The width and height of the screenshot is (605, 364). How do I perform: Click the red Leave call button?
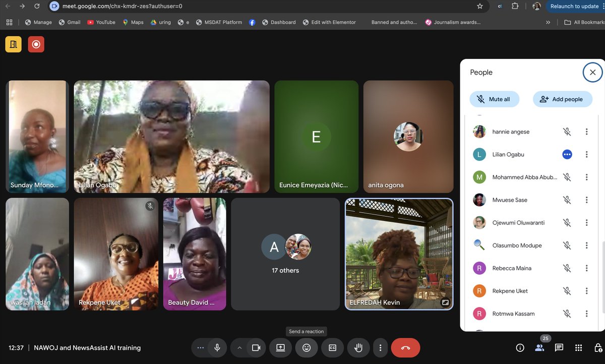click(405, 348)
